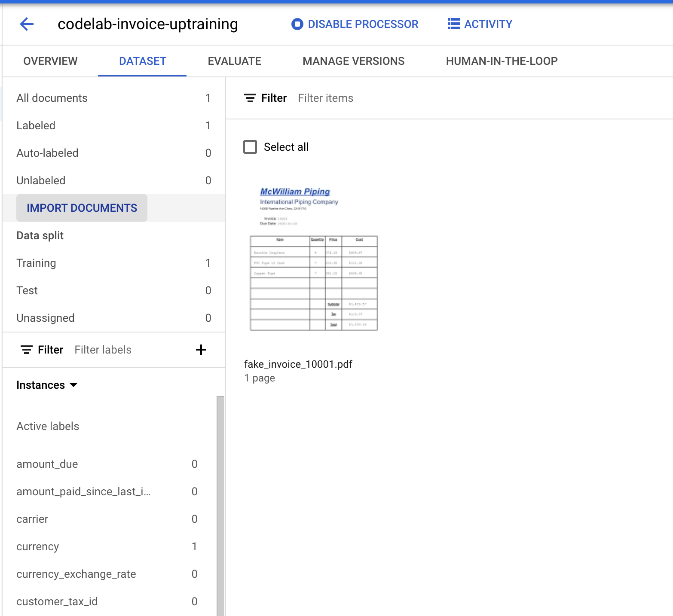Open the Manage Versions tab
Screen dimensions: 673x616
[353, 61]
